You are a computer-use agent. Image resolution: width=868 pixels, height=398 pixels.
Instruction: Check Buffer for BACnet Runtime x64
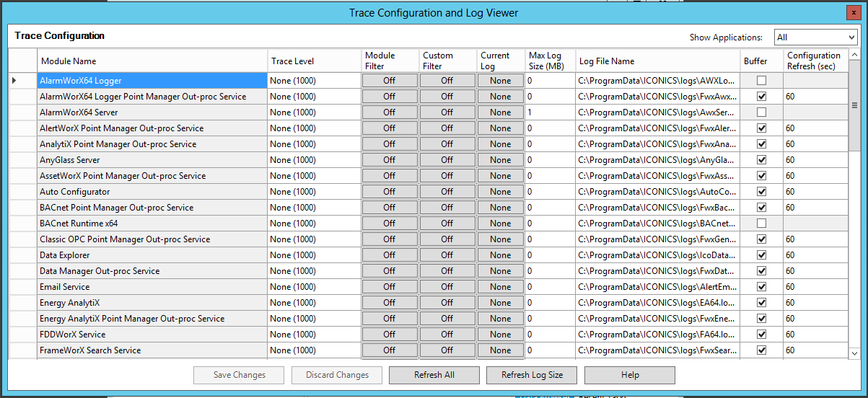point(761,224)
